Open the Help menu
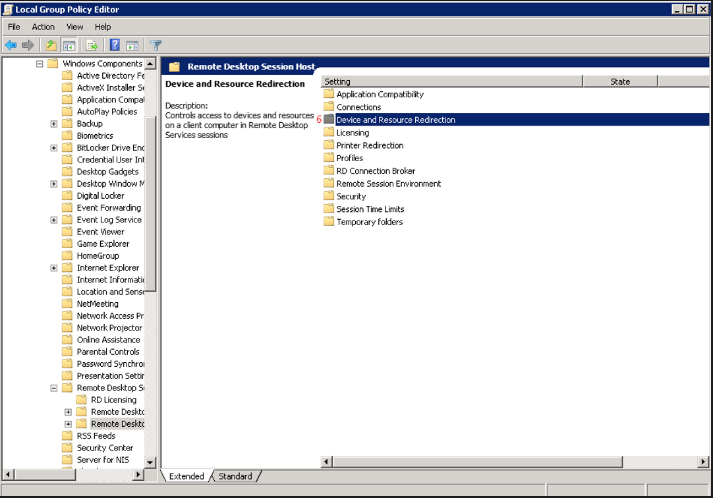 [x=103, y=27]
